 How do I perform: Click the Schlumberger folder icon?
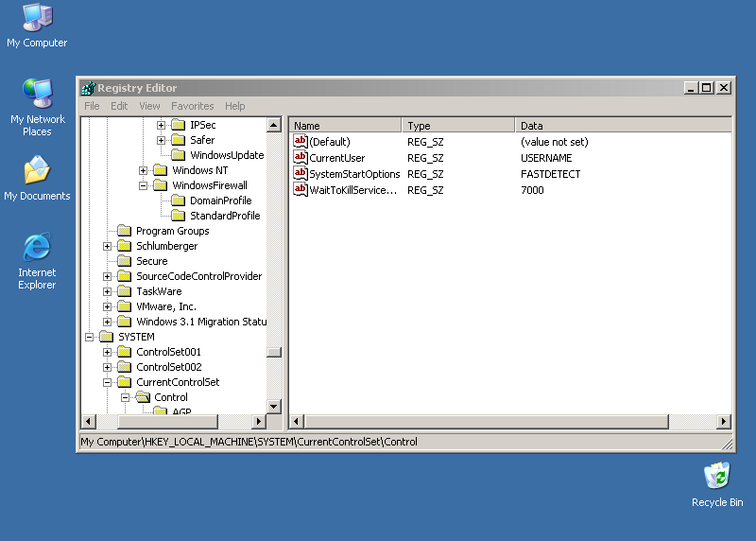pyautogui.click(x=125, y=246)
